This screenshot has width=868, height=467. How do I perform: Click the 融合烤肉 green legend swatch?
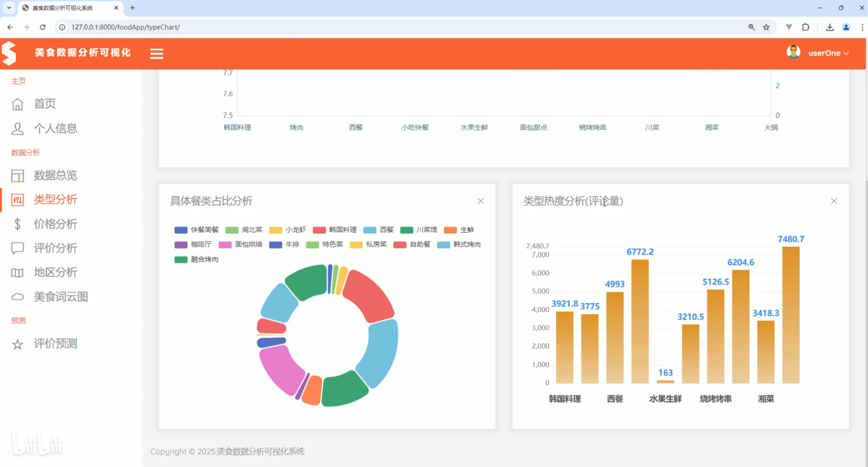[x=181, y=259]
